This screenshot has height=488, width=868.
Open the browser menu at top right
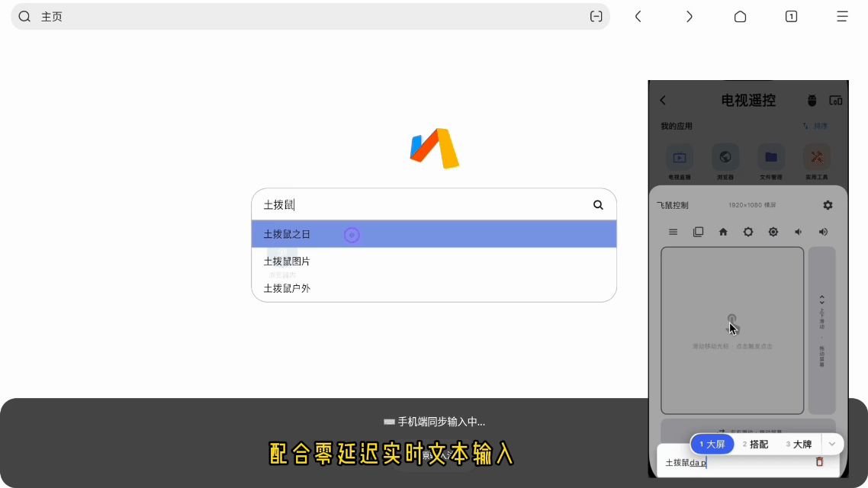(x=842, y=16)
